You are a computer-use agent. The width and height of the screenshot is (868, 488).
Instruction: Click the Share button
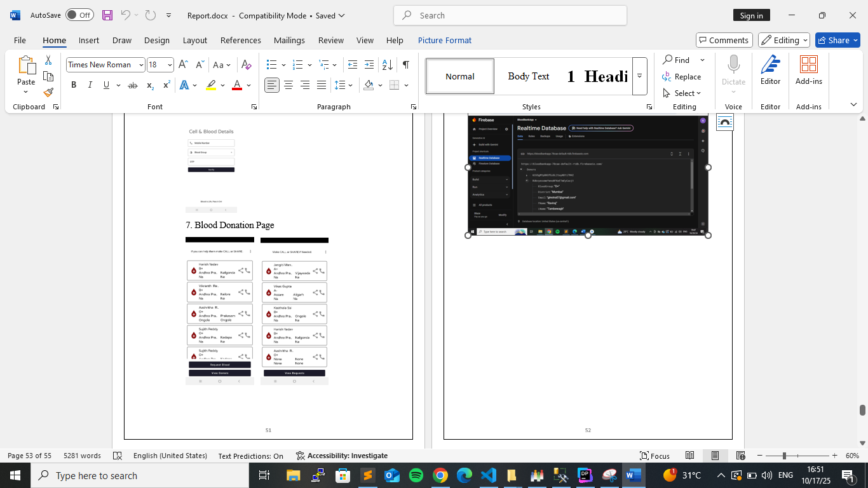click(x=837, y=40)
